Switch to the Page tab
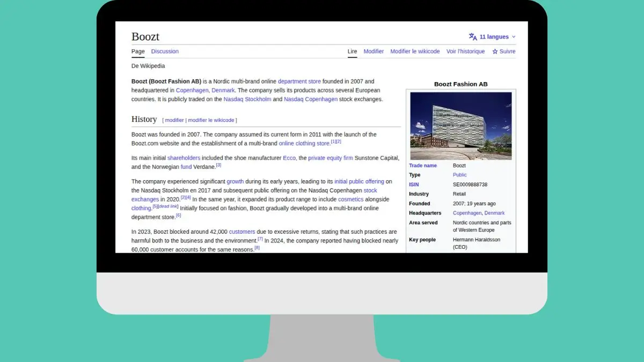Viewport: 644px width, 362px height. click(138, 51)
